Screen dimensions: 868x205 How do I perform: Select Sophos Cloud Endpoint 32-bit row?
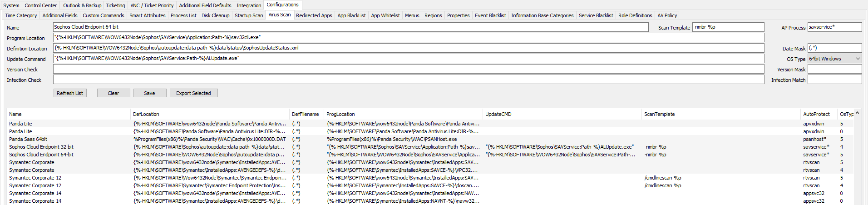pyautogui.click(x=430, y=147)
